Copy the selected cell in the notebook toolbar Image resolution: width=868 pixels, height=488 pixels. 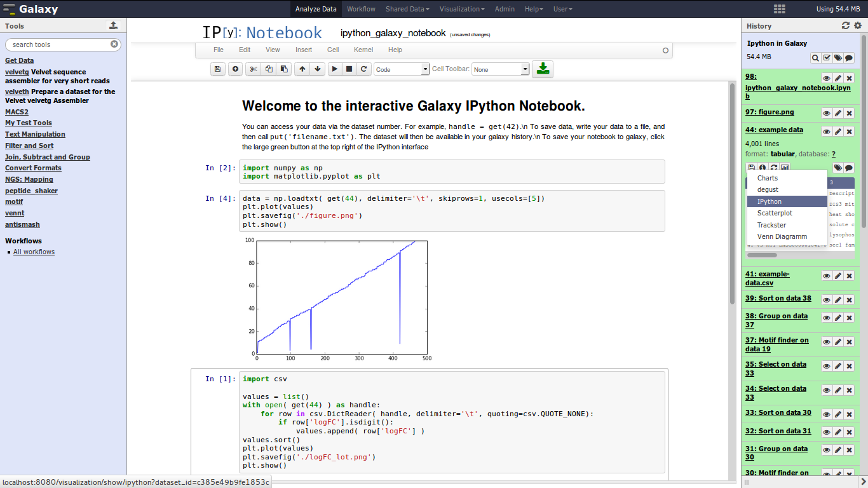click(269, 69)
